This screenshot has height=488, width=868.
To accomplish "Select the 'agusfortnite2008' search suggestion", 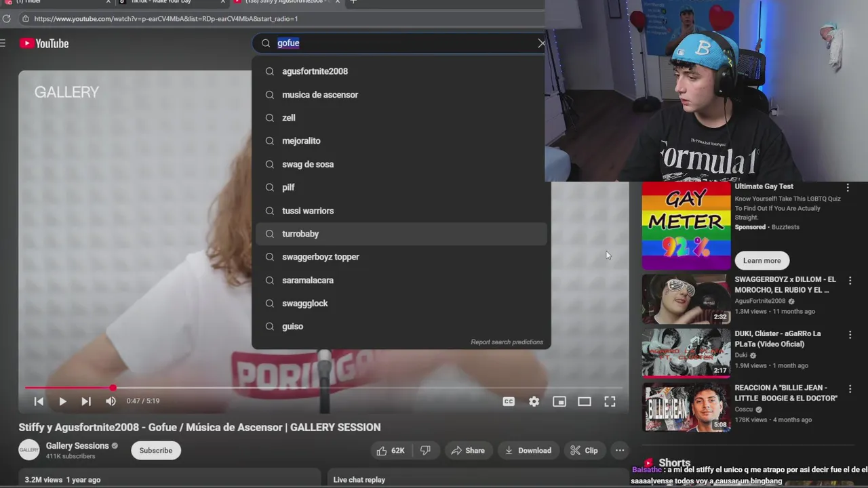I will click(x=401, y=71).
